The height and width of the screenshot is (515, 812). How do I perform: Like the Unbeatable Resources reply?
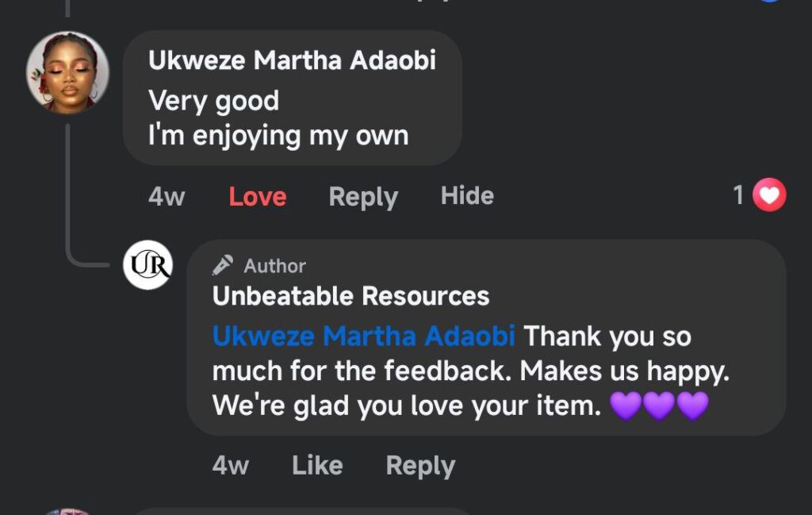coord(317,465)
